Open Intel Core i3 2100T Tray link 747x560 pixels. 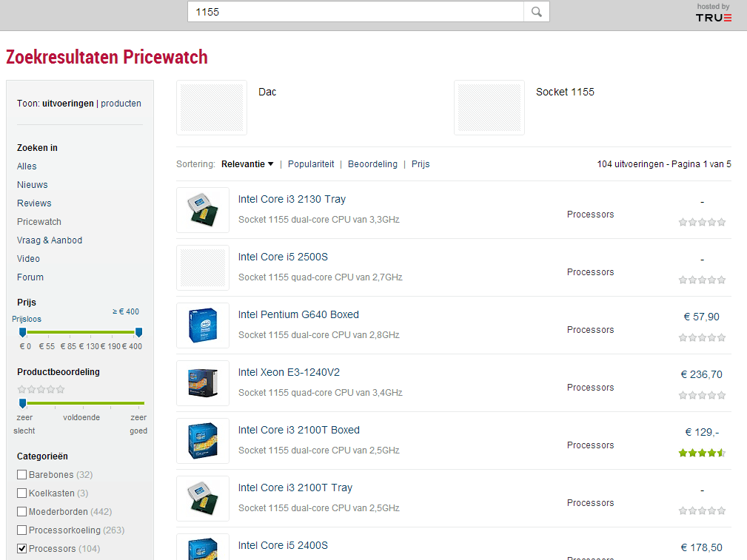pos(295,488)
